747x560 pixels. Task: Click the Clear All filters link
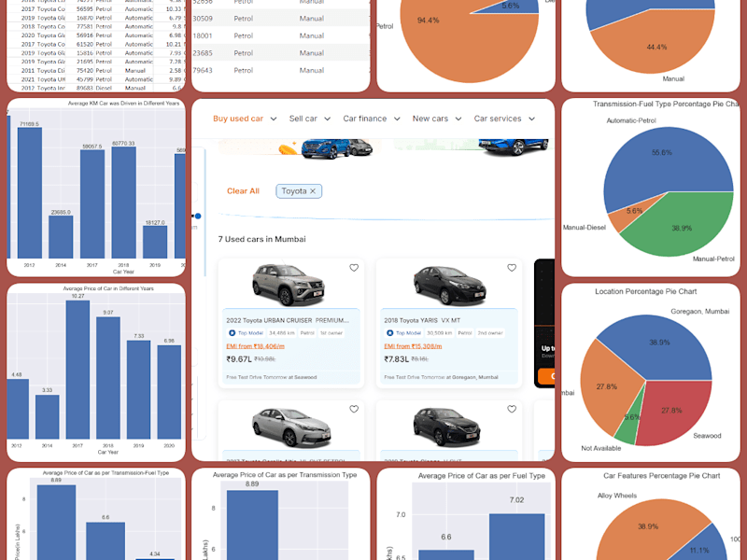coord(243,191)
